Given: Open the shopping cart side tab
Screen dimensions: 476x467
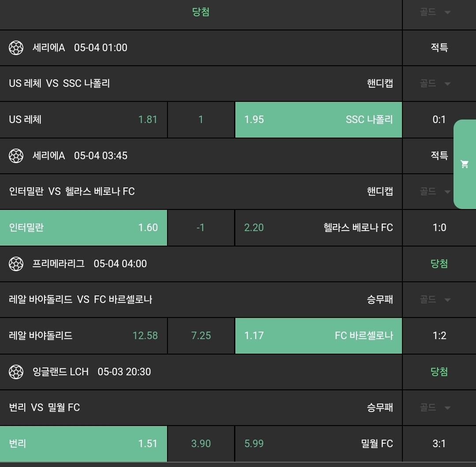Looking at the screenshot, I should click(465, 164).
